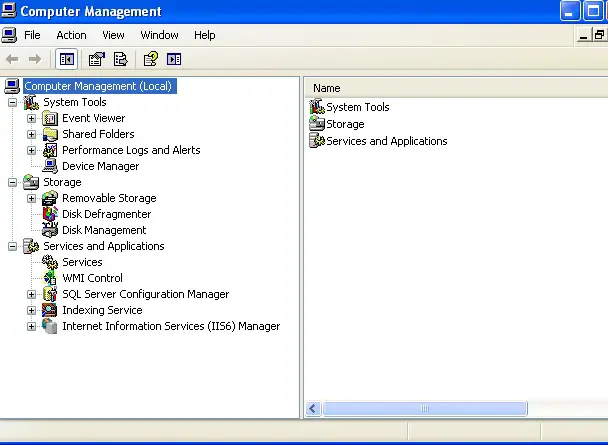Screen dimensions: 608x445
Task: Open the Properties toolbar icon
Action: [x=97, y=59]
